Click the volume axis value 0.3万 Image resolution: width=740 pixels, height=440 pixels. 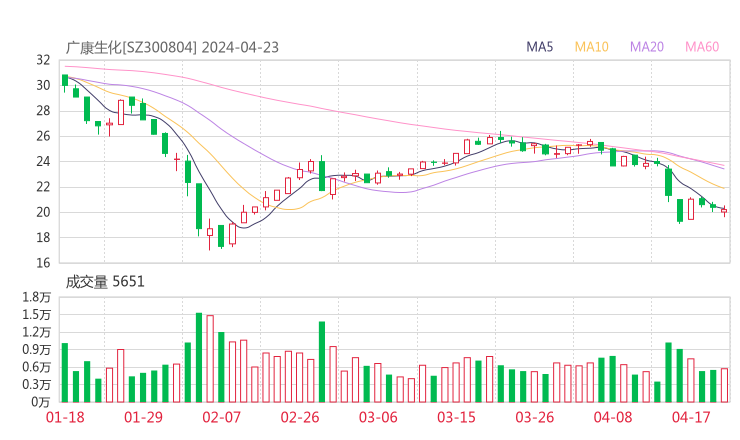tap(36, 385)
